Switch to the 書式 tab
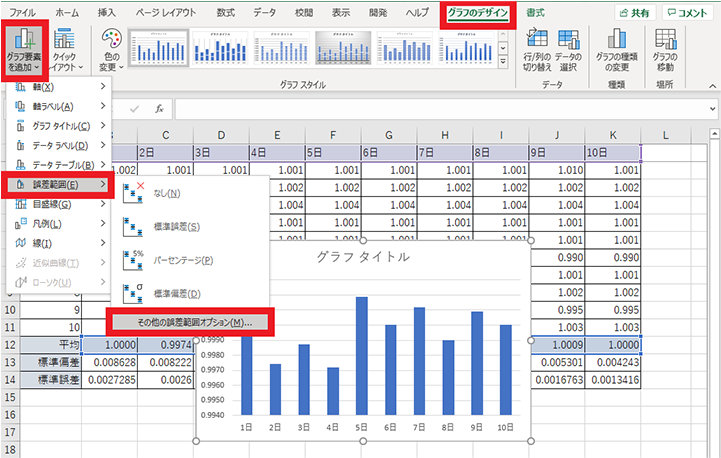 535,13
